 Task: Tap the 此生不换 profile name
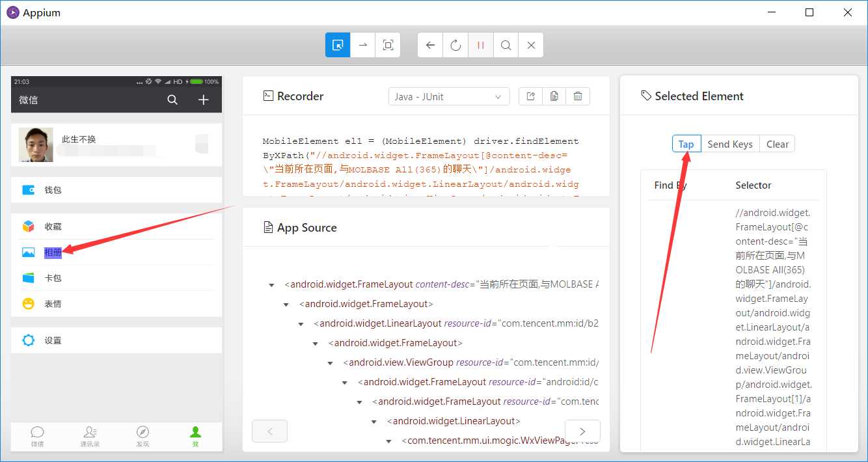[79, 139]
